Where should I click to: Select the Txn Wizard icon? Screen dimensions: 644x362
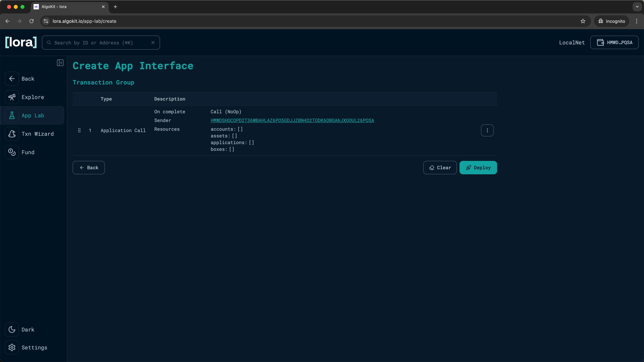[12, 134]
